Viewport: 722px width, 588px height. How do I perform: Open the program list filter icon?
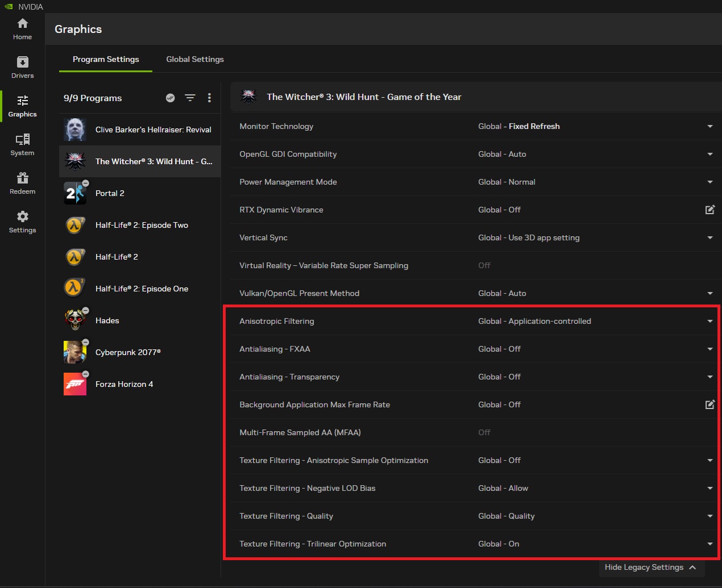(x=190, y=98)
